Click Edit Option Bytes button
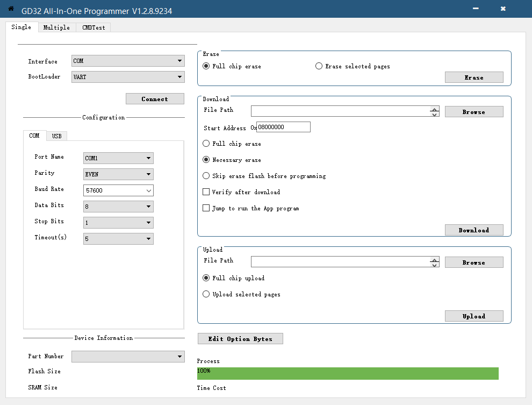The width and height of the screenshot is (532, 405). pos(240,339)
